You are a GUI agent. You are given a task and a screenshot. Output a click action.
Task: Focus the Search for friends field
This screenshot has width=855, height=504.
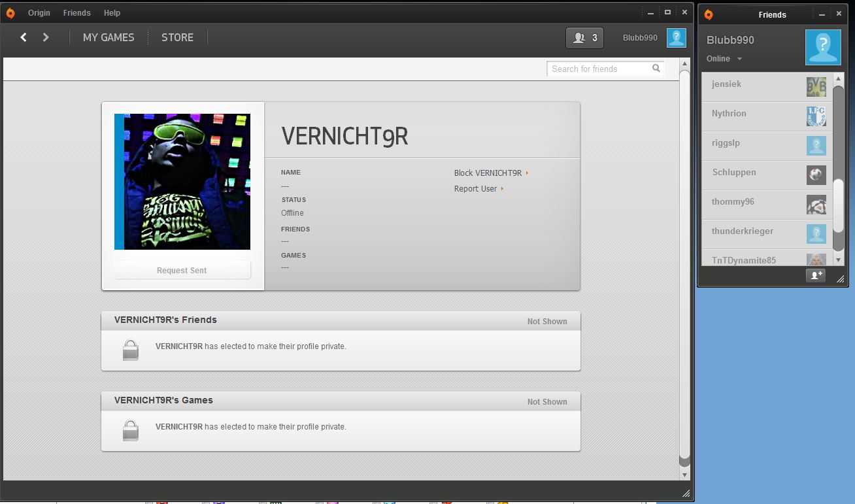click(x=605, y=69)
